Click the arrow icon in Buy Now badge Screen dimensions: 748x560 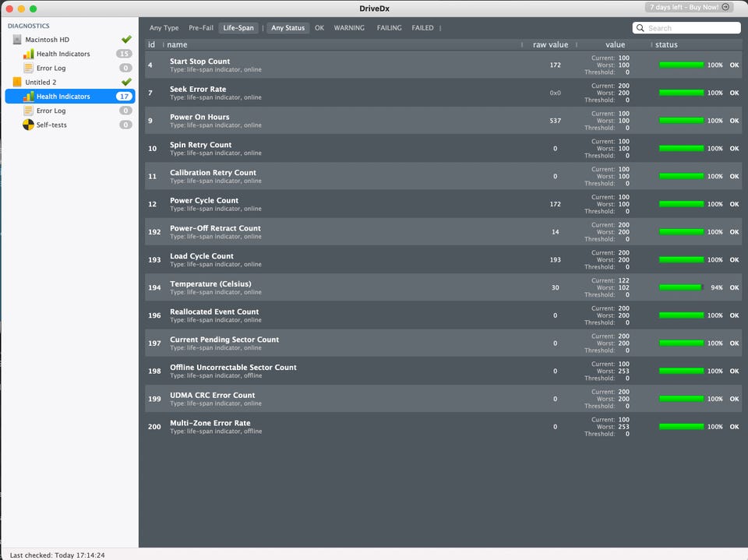725,7
